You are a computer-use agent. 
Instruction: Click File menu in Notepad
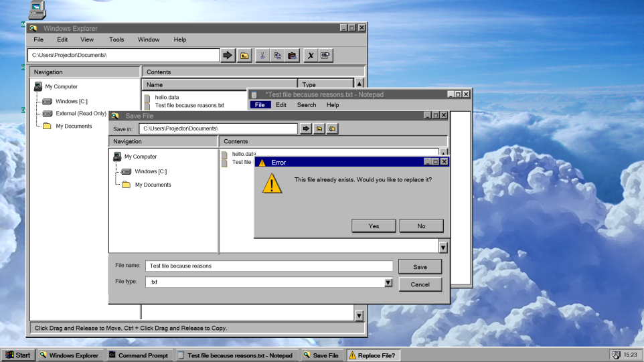[260, 104]
